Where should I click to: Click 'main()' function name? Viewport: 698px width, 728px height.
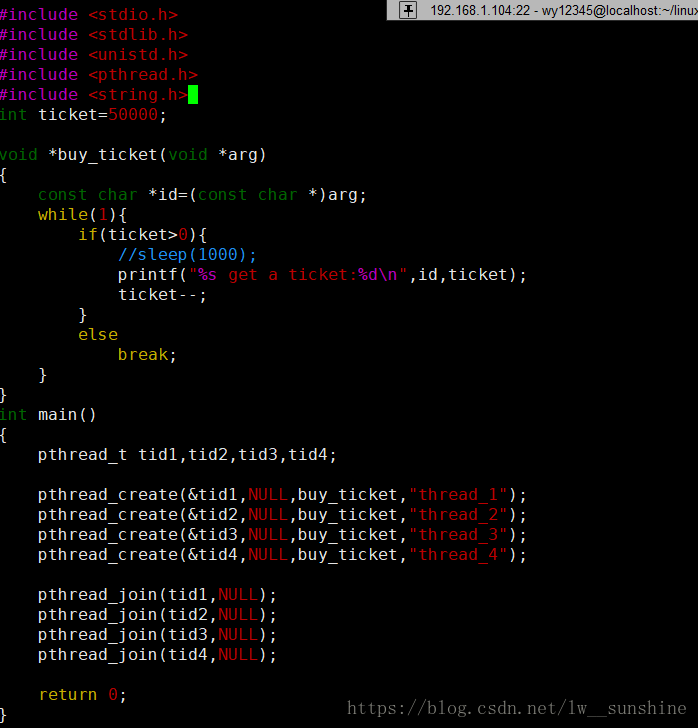pos(67,414)
